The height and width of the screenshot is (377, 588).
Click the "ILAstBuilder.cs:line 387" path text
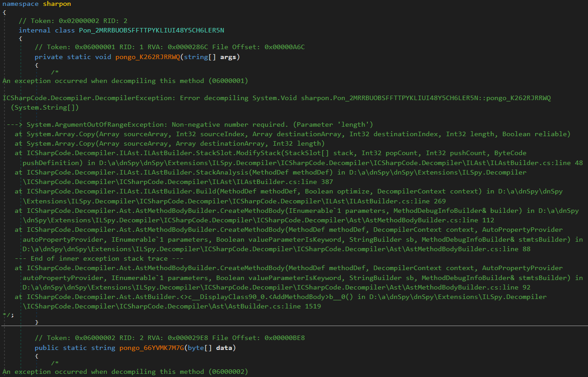287,182
